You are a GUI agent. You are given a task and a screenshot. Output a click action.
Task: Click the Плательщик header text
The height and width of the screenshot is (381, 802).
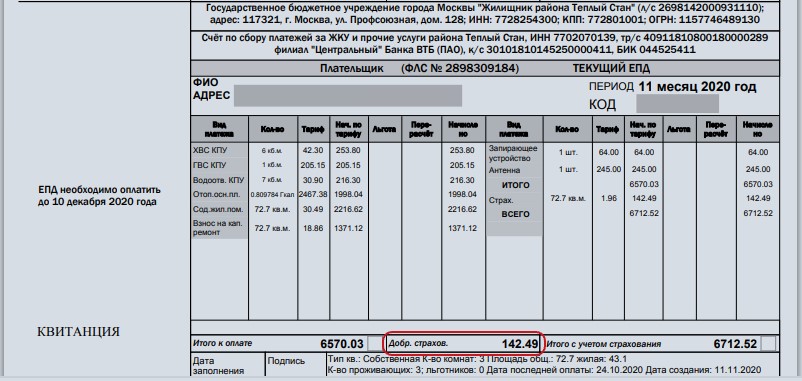351,69
